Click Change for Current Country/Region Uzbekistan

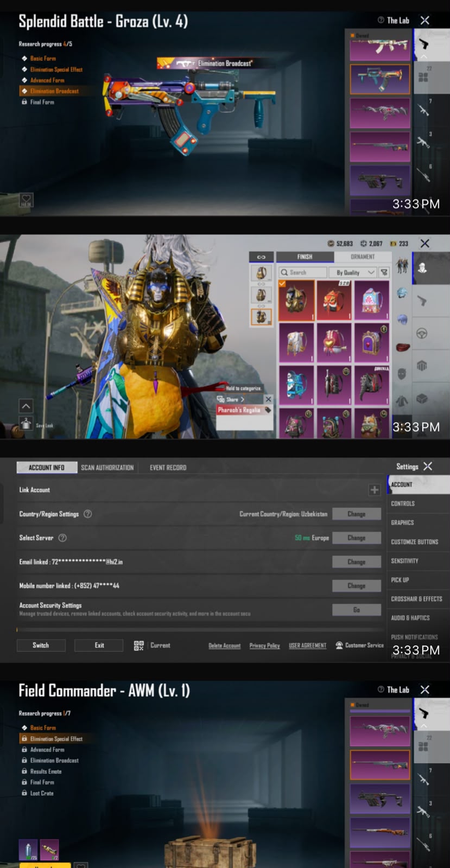click(x=357, y=514)
